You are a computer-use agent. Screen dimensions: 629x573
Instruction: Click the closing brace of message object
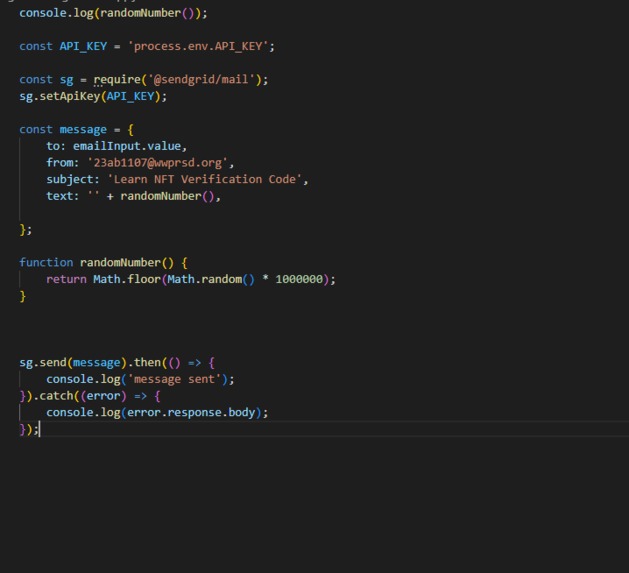tap(25, 230)
